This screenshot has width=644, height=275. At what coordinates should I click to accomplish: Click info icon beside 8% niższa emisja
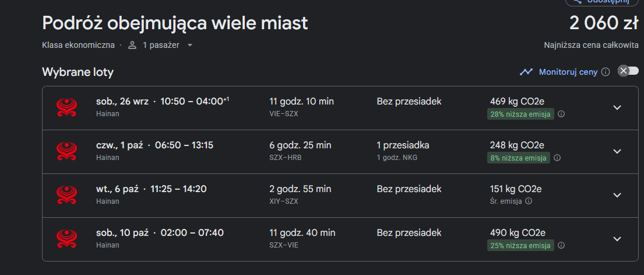(x=557, y=158)
